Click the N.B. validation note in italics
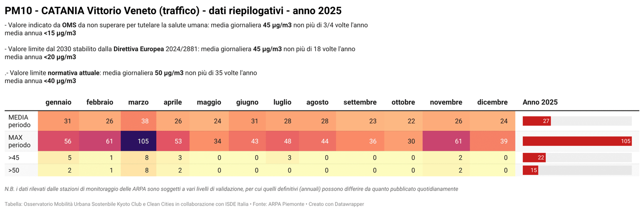 tap(231, 189)
